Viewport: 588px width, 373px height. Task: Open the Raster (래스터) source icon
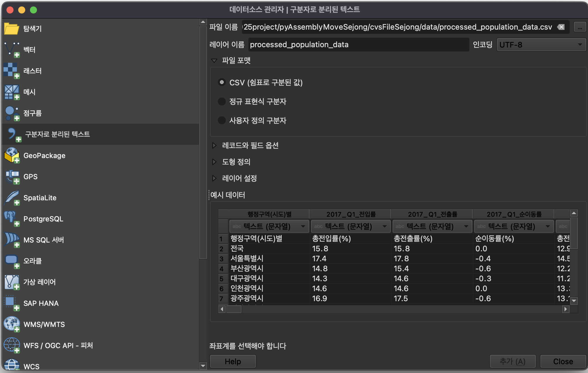coord(12,71)
